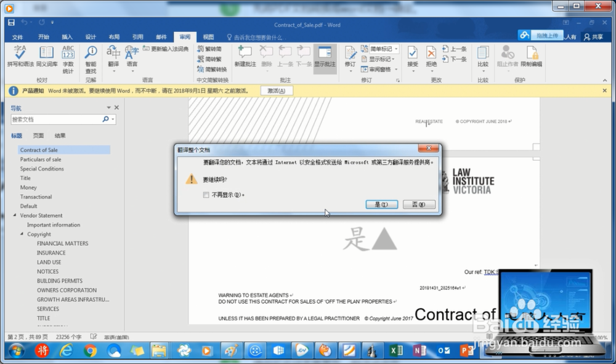The image size is (616, 364).
Task: Open Compare documents tool
Action: [x=483, y=58]
